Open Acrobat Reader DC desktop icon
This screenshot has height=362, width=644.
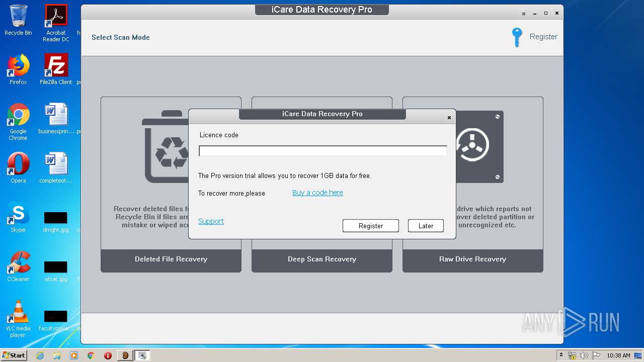click(56, 23)
